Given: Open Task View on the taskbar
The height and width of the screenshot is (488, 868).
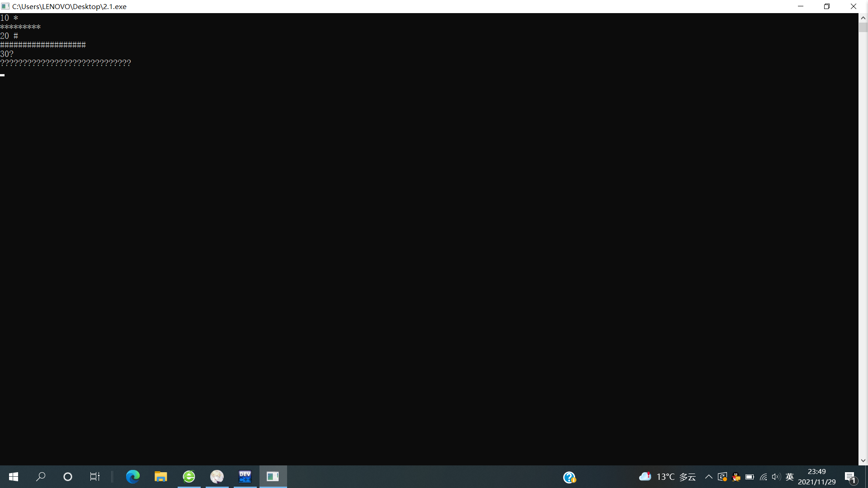Looking at the screenshot, I should [94, 477].
